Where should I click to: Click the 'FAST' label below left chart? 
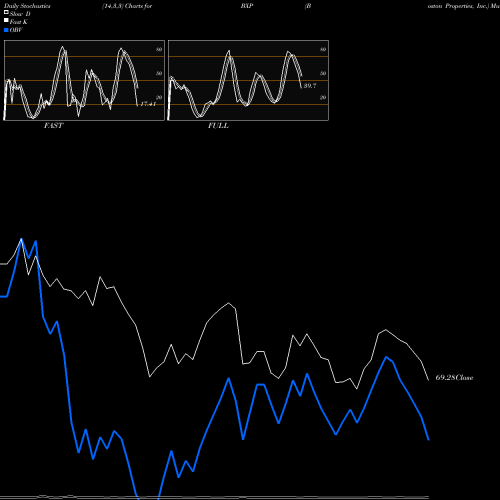click(54, 126)
